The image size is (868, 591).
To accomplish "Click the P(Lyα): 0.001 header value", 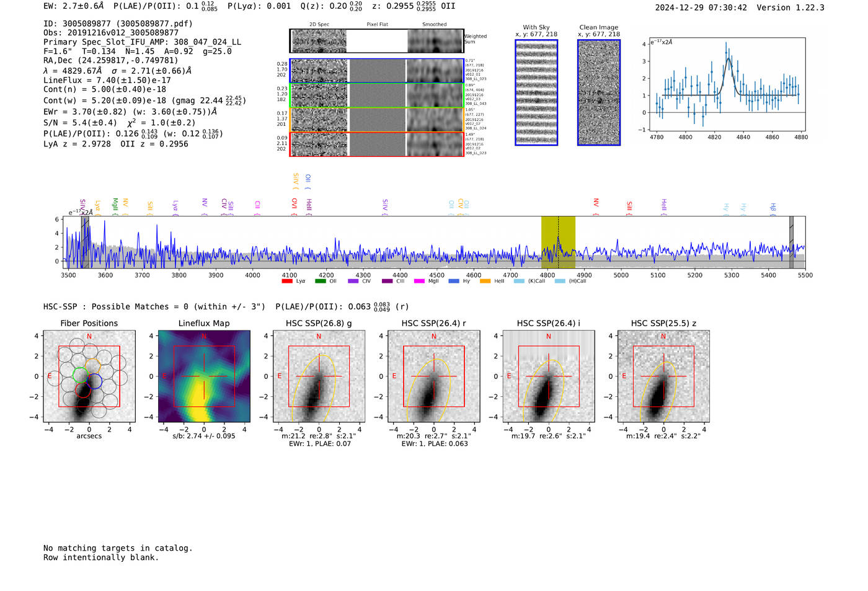I will coord(259,6).
